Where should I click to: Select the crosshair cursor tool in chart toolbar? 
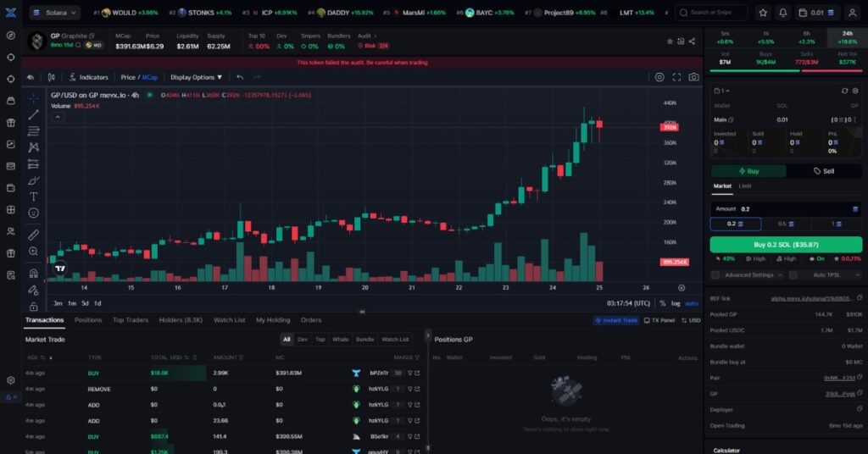pos(34,98)
